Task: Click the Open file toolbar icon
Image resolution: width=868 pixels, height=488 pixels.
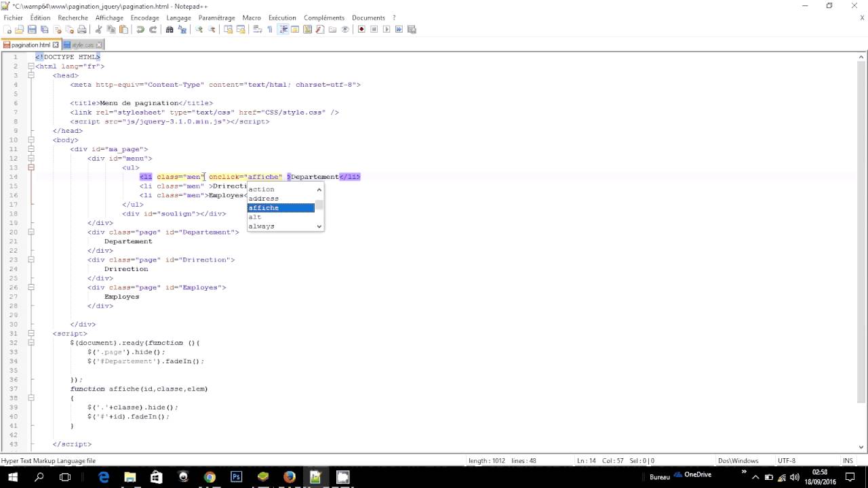Action: click(19, 29)
